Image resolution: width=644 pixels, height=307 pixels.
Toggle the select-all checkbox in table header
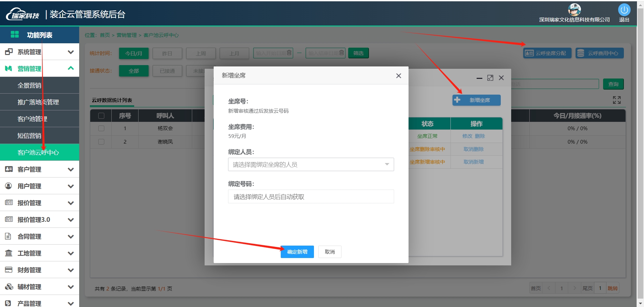pyautogui.click(x=101, y=116)
